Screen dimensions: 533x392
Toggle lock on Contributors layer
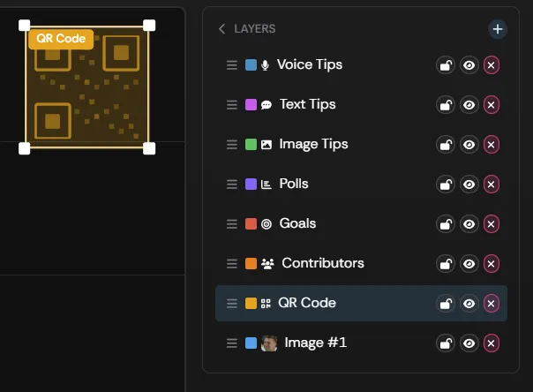(446, 263)
